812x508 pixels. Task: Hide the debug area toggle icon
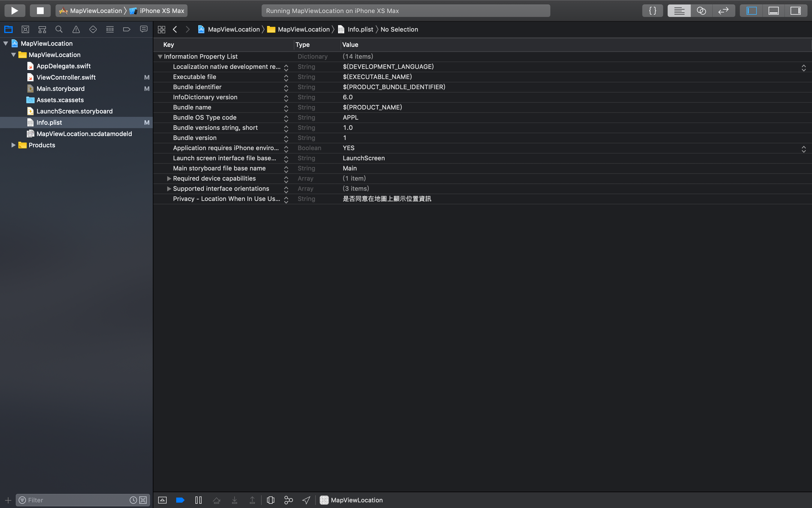[x=162, y=500]
